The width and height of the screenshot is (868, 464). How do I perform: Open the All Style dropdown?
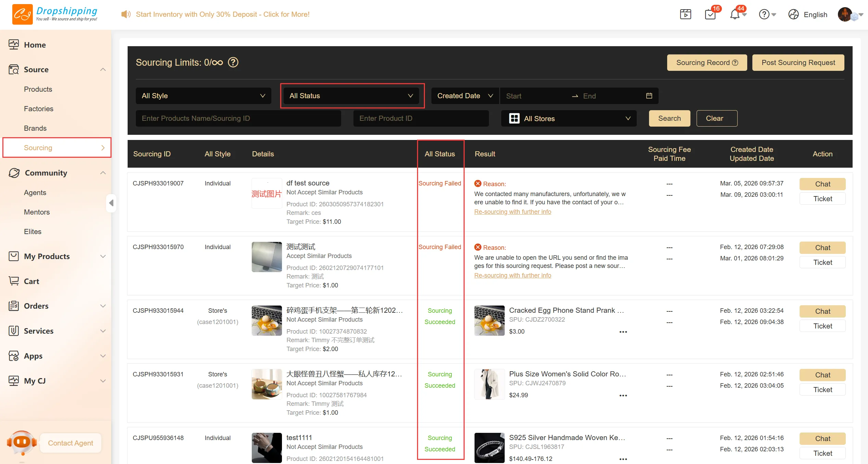point(203,96)
